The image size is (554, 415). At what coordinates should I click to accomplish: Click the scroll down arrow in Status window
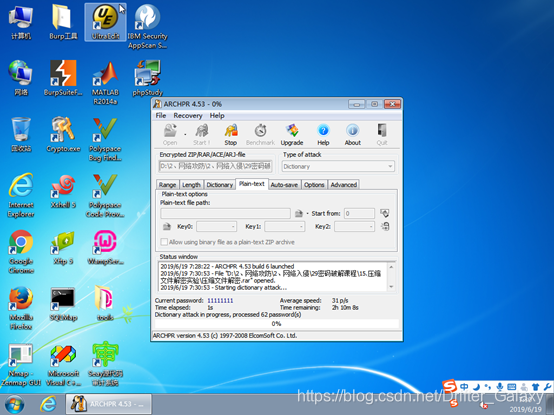(391, 287)
